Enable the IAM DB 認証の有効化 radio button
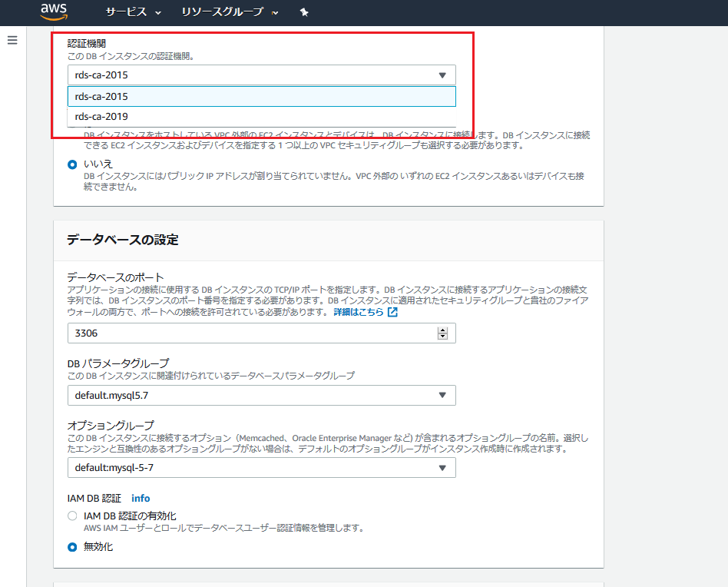728x587 pixels. tap(73, 516)
